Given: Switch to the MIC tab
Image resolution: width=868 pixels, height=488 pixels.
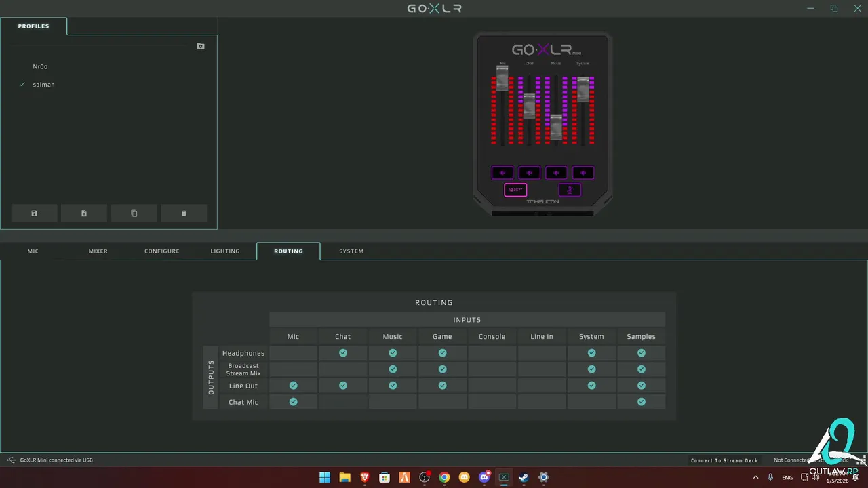Looking at the screenshot, I should 33,251.
